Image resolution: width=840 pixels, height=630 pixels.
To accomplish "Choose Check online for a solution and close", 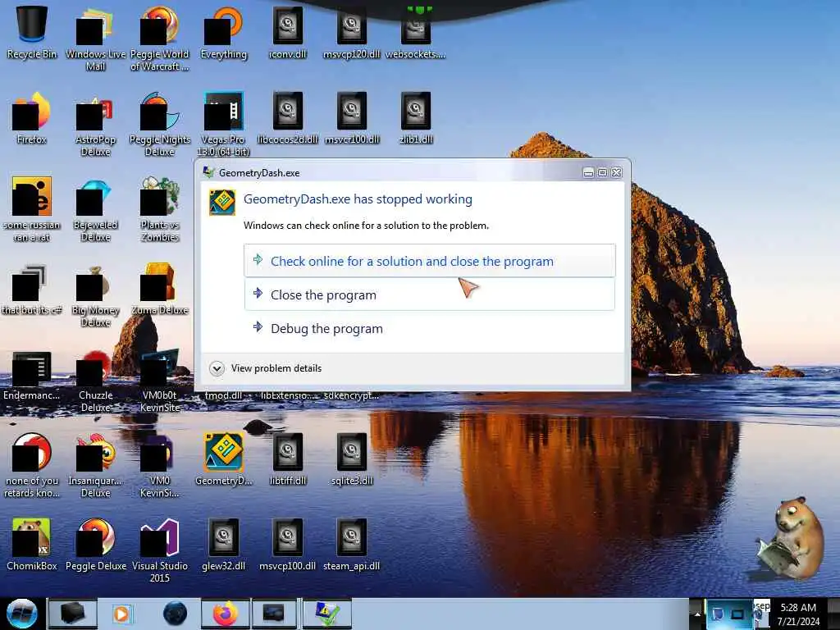I will [430, 261].
